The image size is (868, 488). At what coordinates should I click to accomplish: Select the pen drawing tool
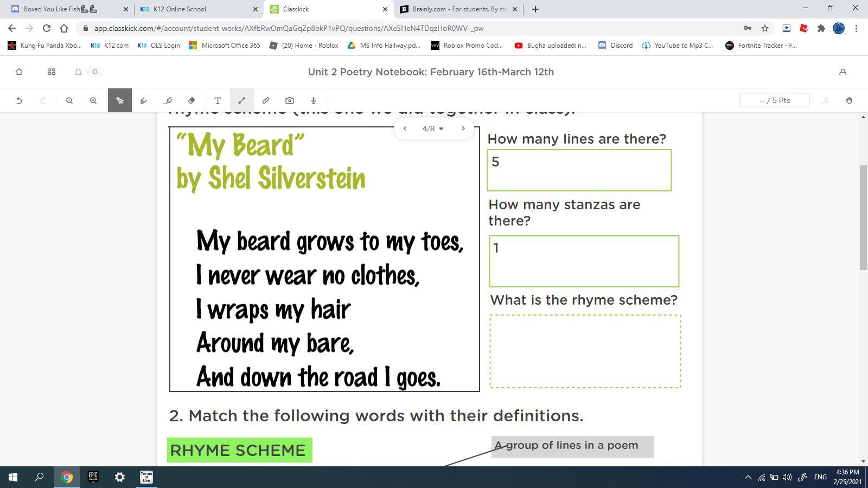click(x=144, y=100)
